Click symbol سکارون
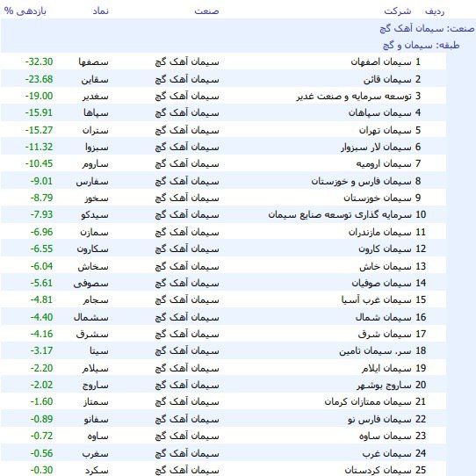The height and width of the screenshot is (476, 476). click(92, 249)
